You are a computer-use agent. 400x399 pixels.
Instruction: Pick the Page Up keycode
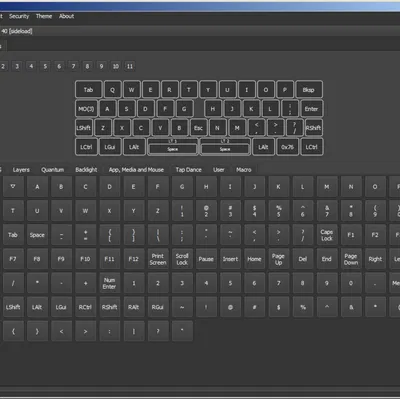pyautogui.click(x=278, y=259)
